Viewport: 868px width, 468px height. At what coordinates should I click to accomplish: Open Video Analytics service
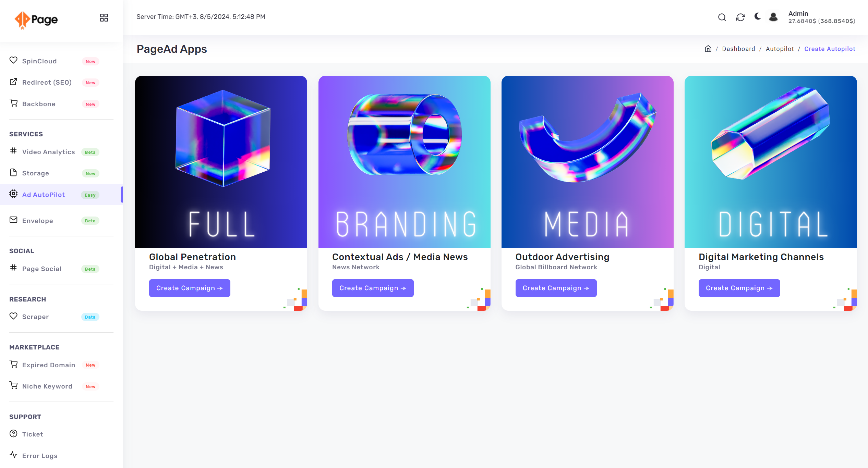point(48,152)
